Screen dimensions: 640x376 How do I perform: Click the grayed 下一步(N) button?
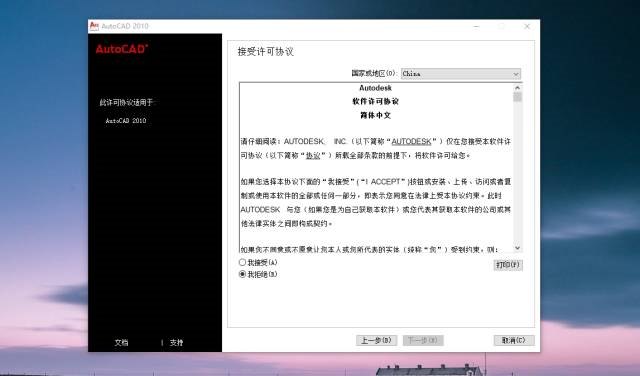(x=423, y=340)
